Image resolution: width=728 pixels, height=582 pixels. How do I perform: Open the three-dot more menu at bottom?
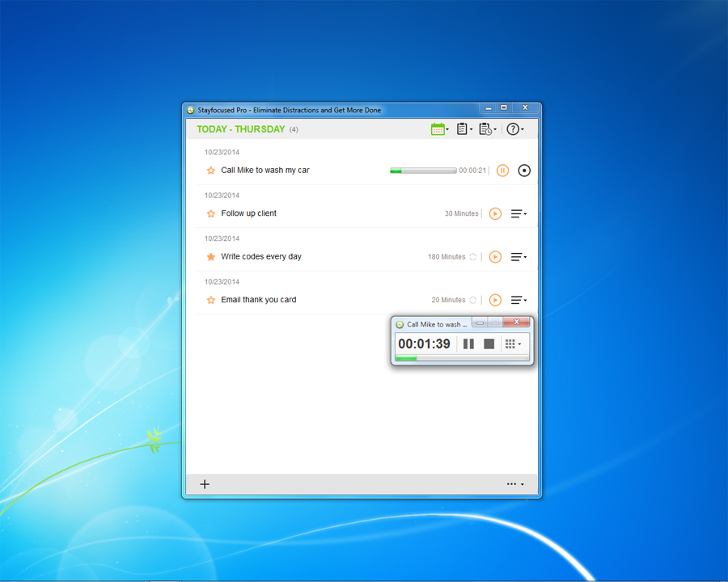point(514,484)
